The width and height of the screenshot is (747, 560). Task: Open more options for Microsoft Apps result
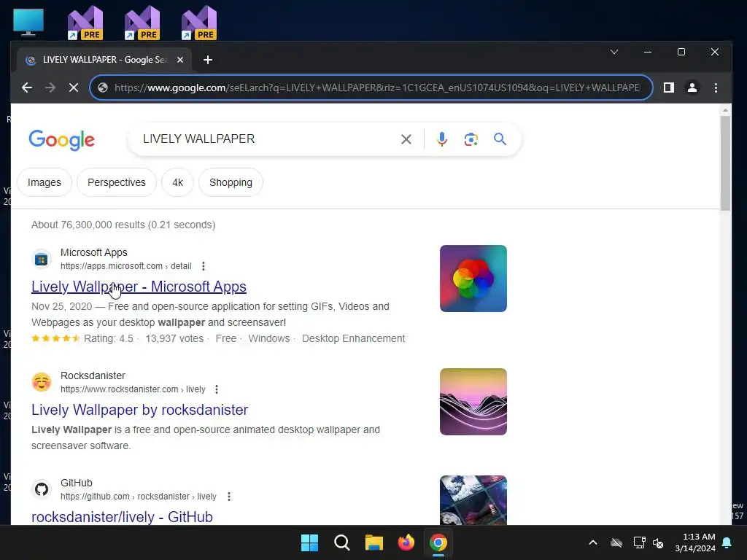point(204,266)
